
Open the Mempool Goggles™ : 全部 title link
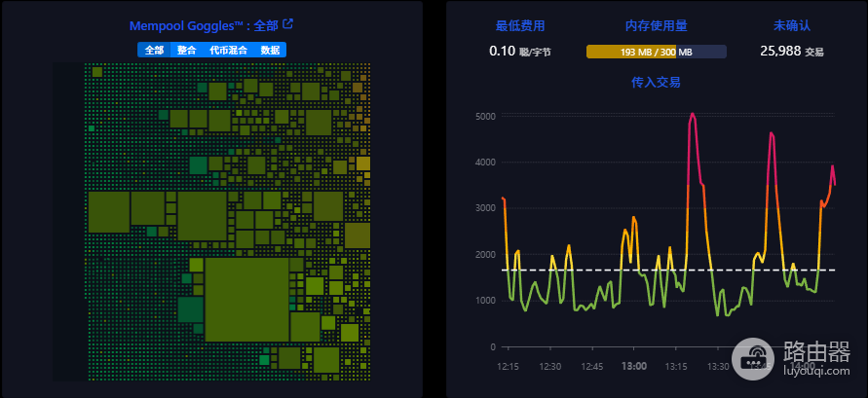click(x=205, y=26)
